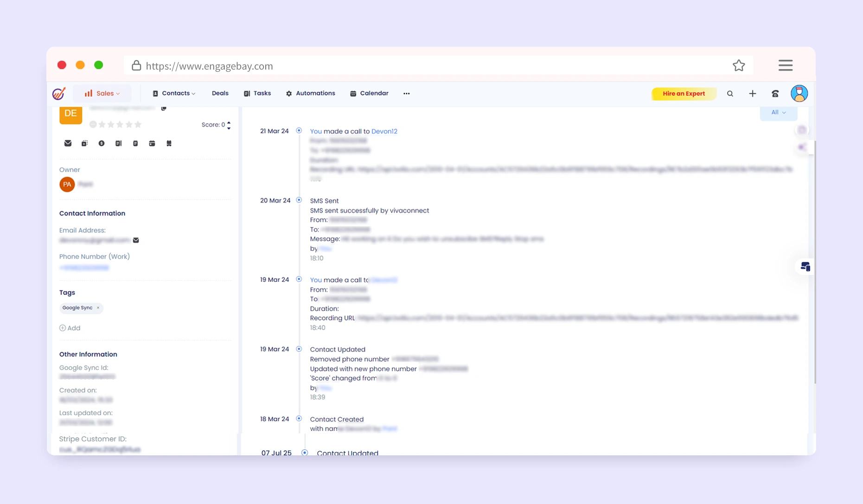Open search with the magnifier icon
This screenshot has height=504, width=863.
coord(730,94)
